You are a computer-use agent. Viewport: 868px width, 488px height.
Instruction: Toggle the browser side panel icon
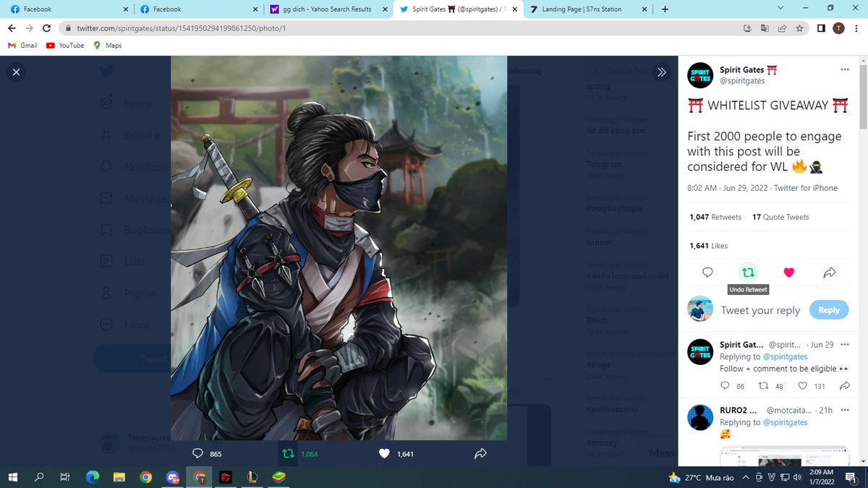coord(821,28)
